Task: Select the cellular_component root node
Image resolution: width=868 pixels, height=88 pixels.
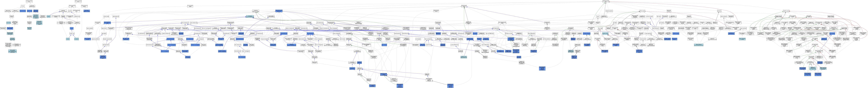Action: [78, 1]
